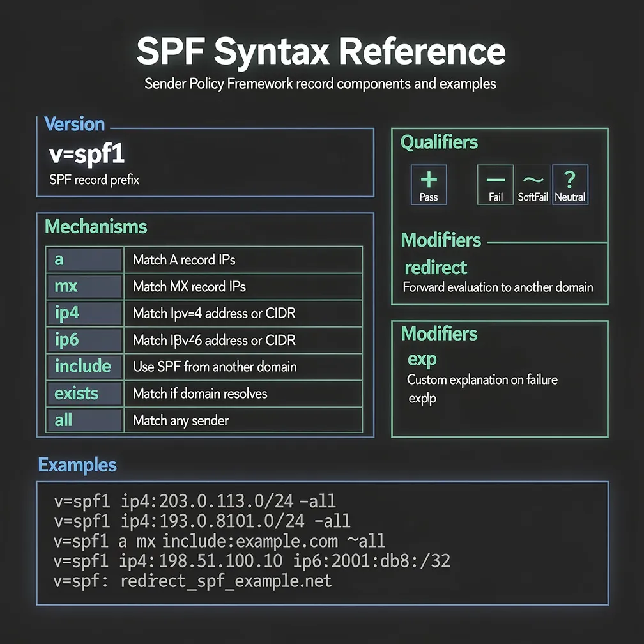The width and height of the screenshot is (644, 644).
Task: Click the 'SPF Syntax Reference' title
Action: coord(321,51)
